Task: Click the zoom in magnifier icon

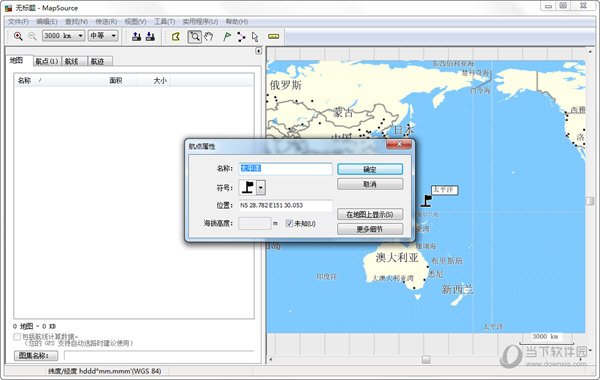Action: pyautogui.click(x=18, y=36)
